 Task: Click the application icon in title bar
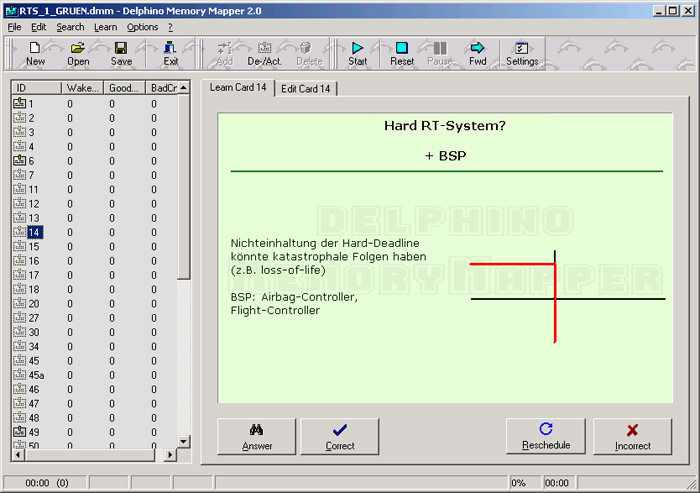(x=11, y=11)
